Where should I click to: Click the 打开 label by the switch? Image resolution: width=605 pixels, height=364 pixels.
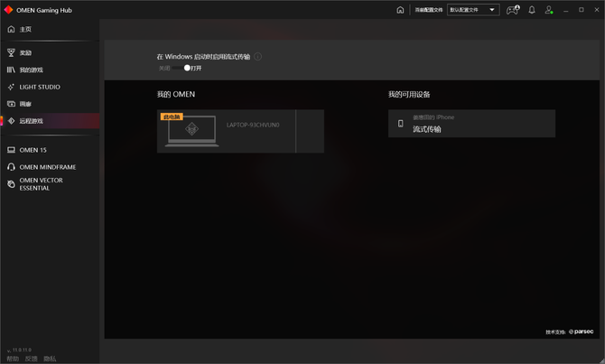pos(196,68)
